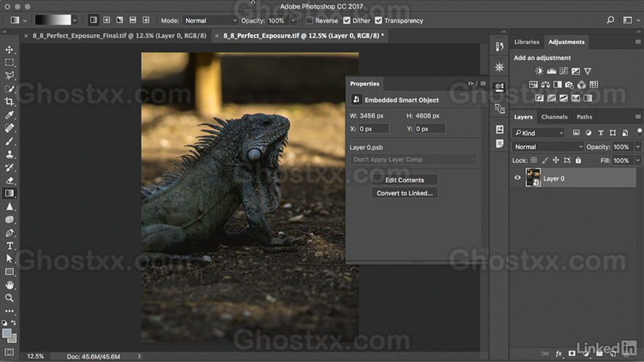Select the Path Selection tool
Screen dimensions: 644x362
[9, 259]
